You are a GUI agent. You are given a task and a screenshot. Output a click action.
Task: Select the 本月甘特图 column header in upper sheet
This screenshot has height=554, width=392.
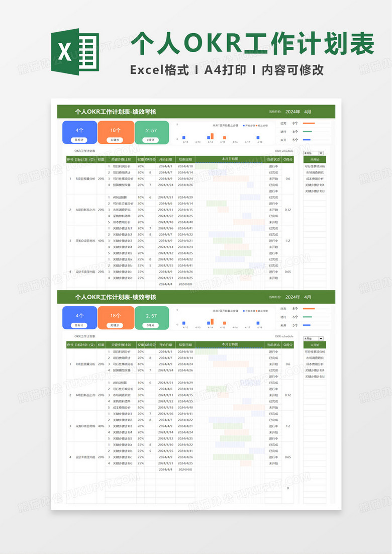tap(230, 159)
